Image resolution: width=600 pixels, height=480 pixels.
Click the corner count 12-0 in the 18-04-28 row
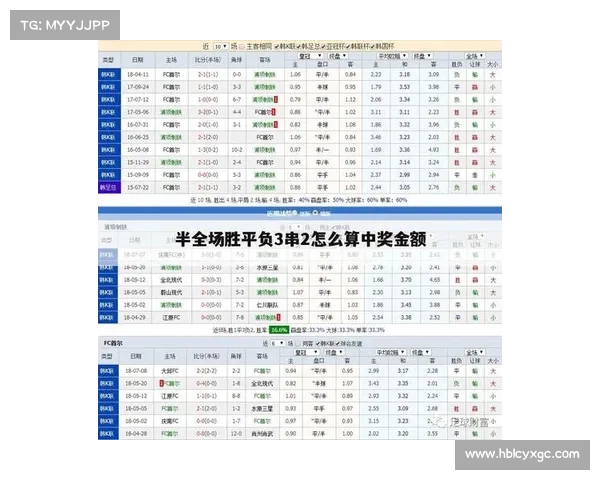(236, 434)
